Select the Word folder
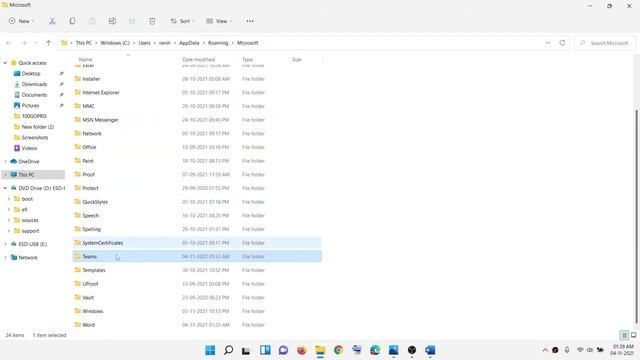The width and height of the screenshot is (640, 360). point(197,325)
